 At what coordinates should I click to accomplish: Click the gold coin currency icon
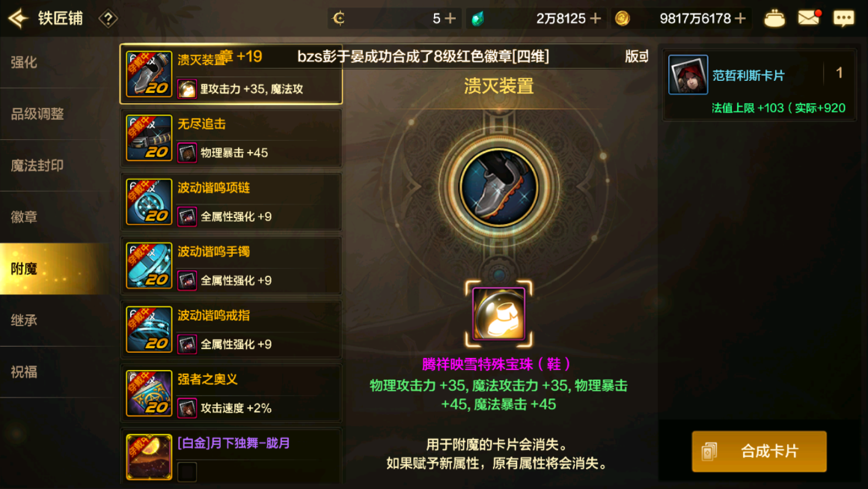tap(623, 19)
